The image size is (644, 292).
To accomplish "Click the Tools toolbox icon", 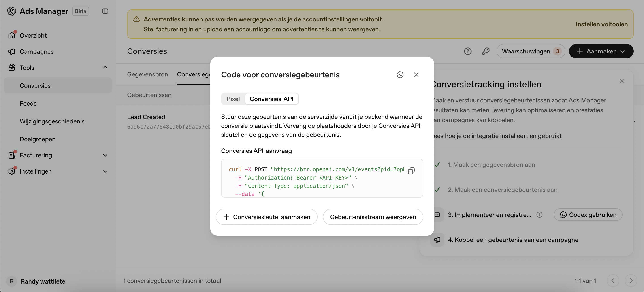I will coord(11,68).
